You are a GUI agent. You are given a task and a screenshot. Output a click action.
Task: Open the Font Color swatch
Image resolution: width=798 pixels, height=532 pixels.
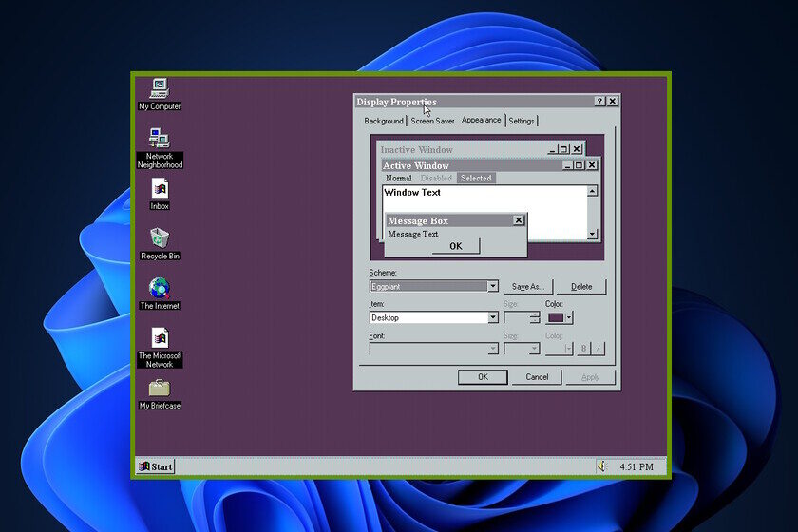[559, 349]
